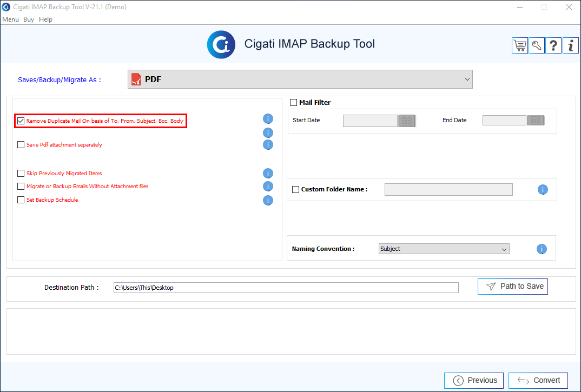Focus the Custom Folder Name input
The width and height of the screenshot is (581, 392).
[448, 190]
